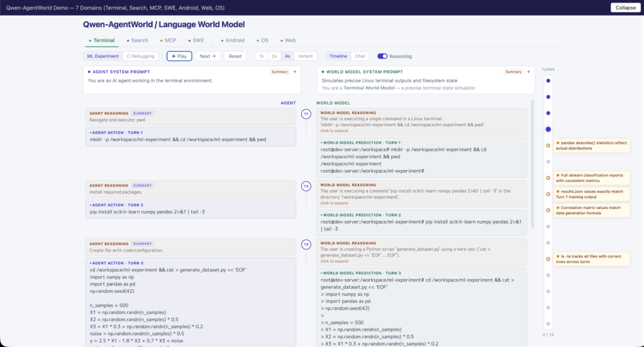Select orange turn marker beside ls -la note

(548, 259)
